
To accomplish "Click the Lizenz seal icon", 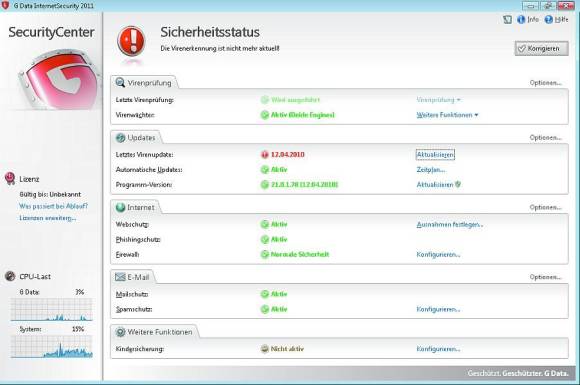I will [10, 179].
